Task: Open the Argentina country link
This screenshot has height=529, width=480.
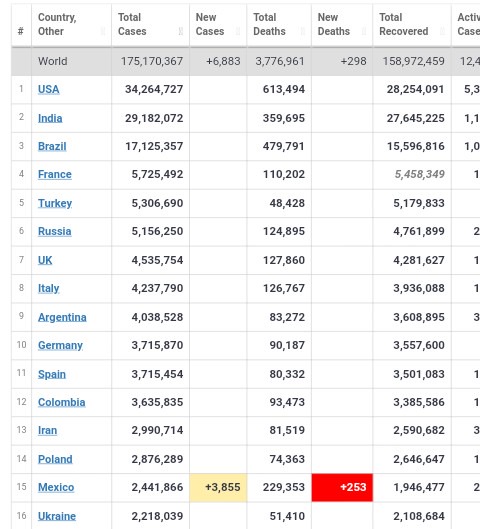Action: click(x=62, y=317)
